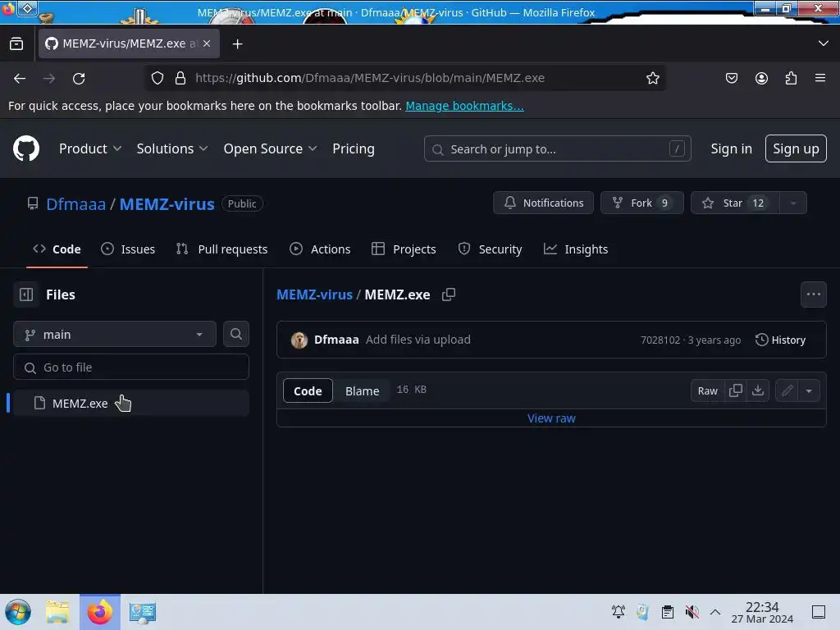This screenshot has width=840, height=630.
Task: Star the repository with the Star button
Action: [735, 203]
